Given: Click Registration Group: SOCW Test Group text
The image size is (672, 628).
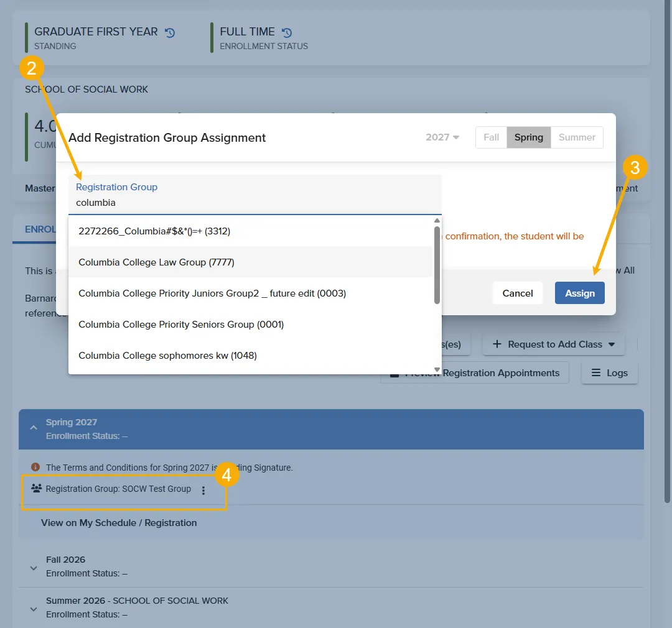Looking at the screenshot, I should tap(118, 488).
